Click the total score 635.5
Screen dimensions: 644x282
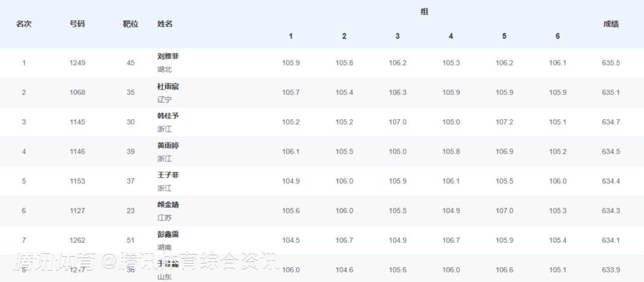(x=611, y=63)
